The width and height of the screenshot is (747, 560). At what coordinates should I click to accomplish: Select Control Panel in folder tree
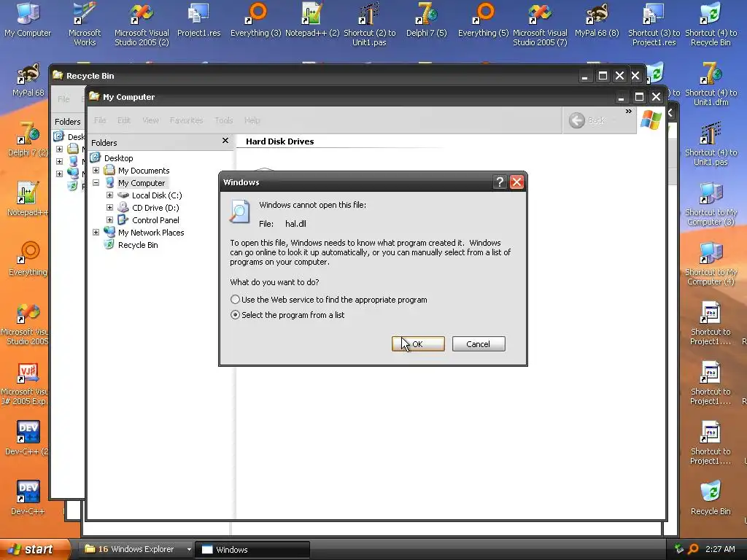[155, 220]
